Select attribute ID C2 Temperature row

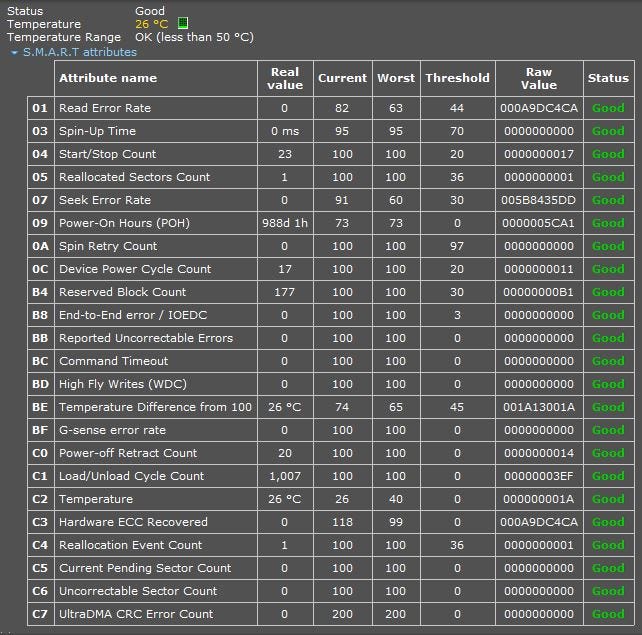click(96, 499)
